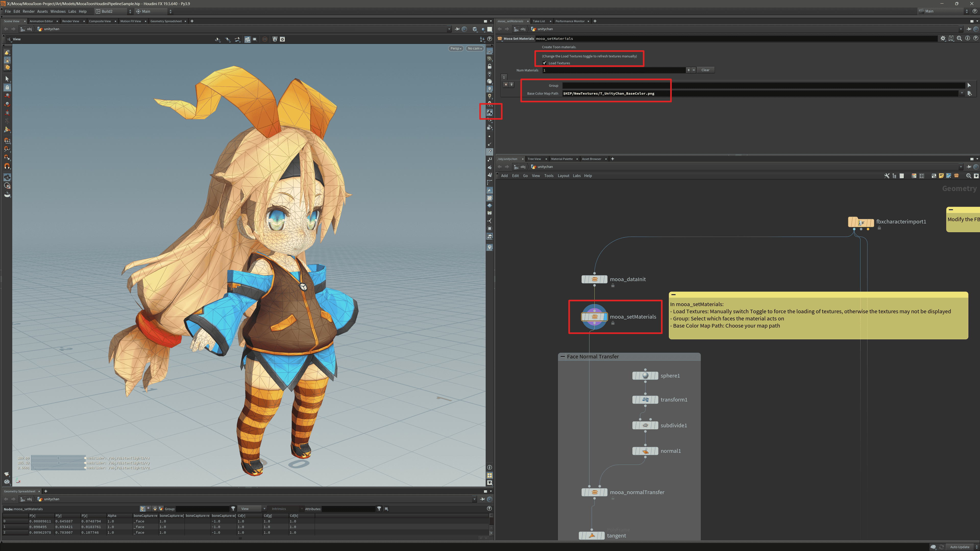
Task: Select the subdivide1 node
Action: click(645, 425)
